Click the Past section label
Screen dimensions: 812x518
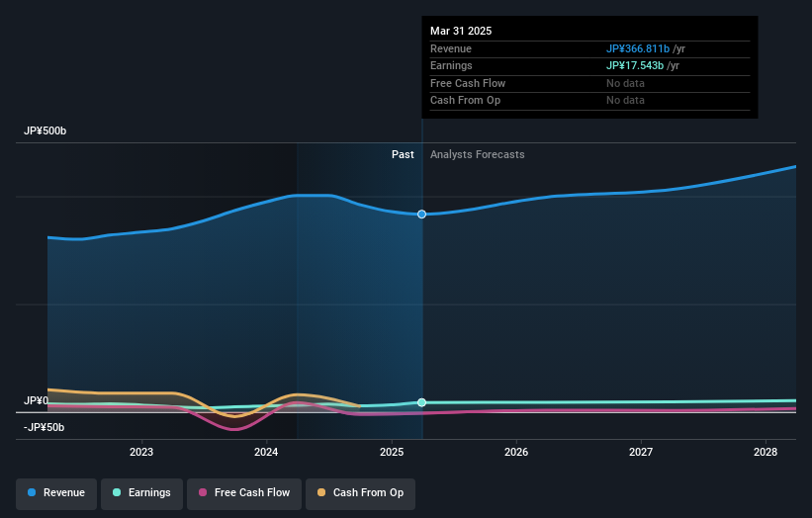click(403, 155)
